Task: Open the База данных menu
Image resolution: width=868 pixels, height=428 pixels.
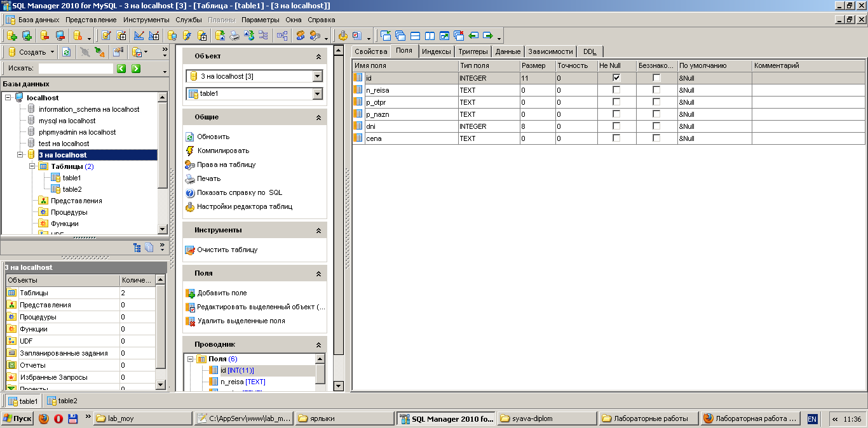Action: tap(39, 20)
